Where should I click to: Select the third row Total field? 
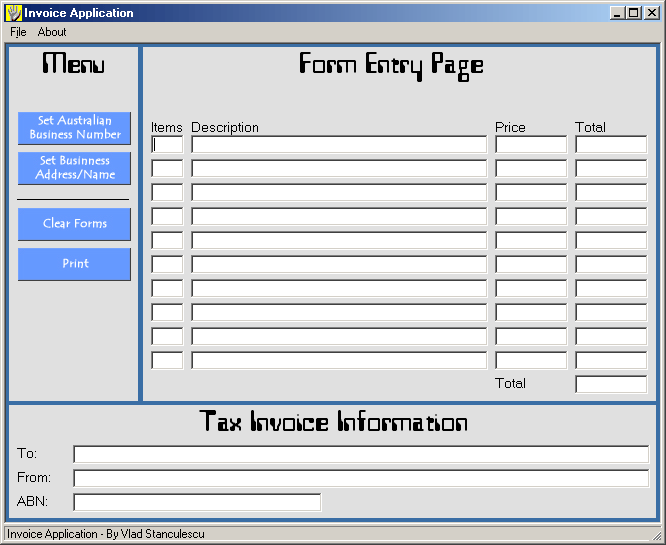point(611,192)
